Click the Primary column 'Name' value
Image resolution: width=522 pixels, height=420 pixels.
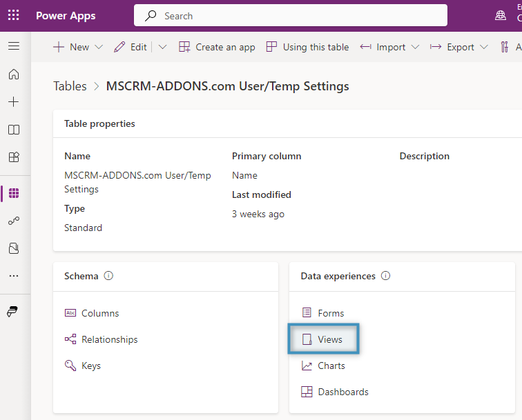coord(244,176)
